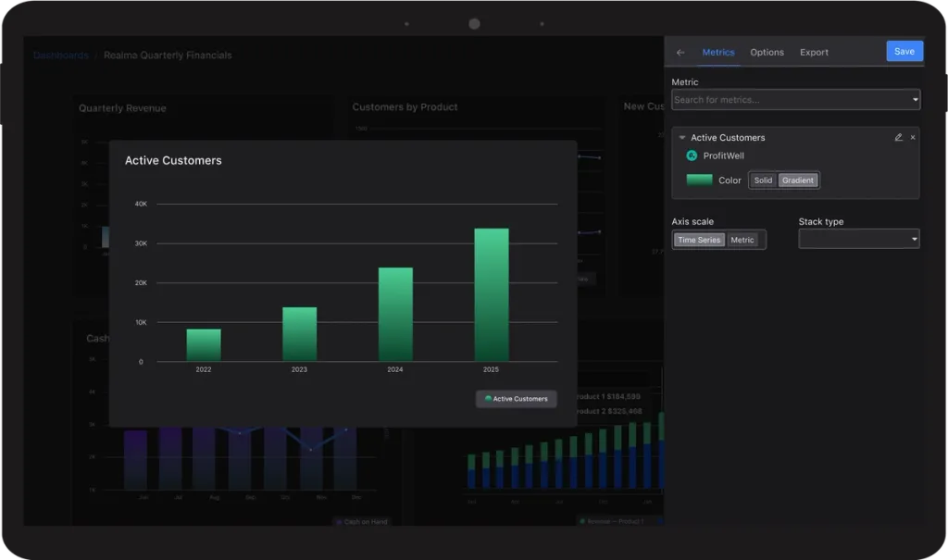The height and width of the screenshot is (560, 948).
Task: Click the Save button
Action: pos(904,52)
